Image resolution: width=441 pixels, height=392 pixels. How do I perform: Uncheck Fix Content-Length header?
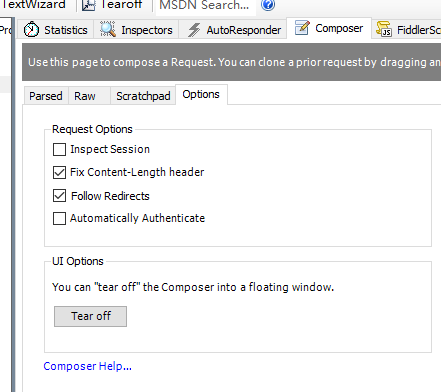59,172
